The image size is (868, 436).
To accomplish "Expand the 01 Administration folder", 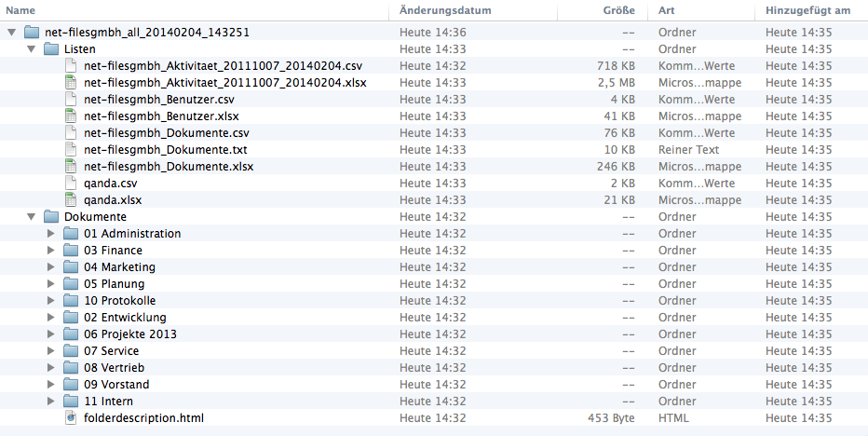I will (51, 234).
